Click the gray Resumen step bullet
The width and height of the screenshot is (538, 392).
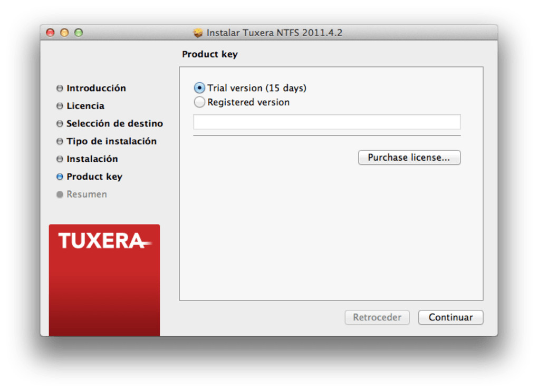pos(60,194)
